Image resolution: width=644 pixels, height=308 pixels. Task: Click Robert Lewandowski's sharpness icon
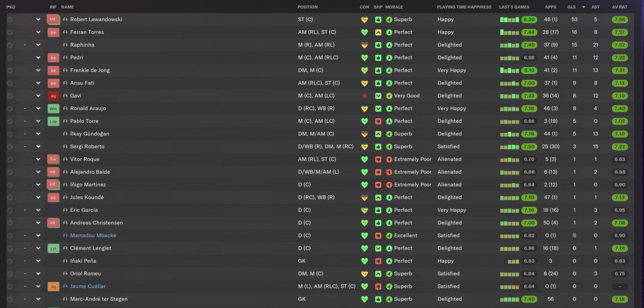click(x=378, y=19)
